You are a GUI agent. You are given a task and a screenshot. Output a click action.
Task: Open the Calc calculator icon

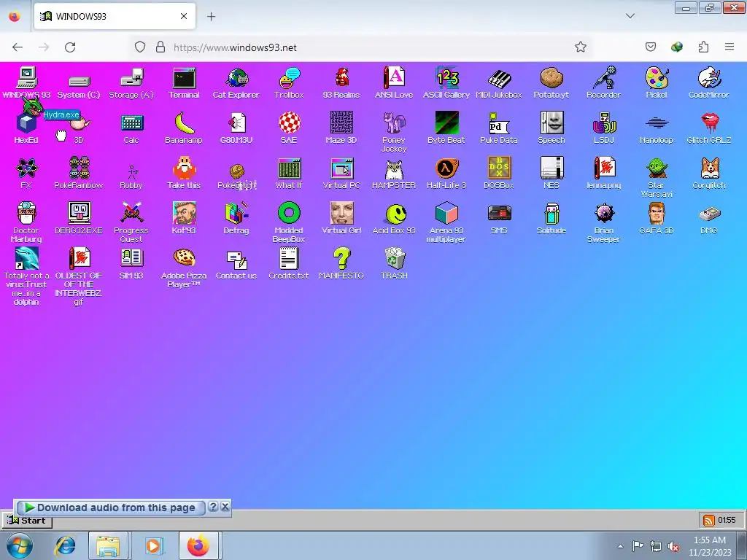pyautogui.click(x=131, y=123)
